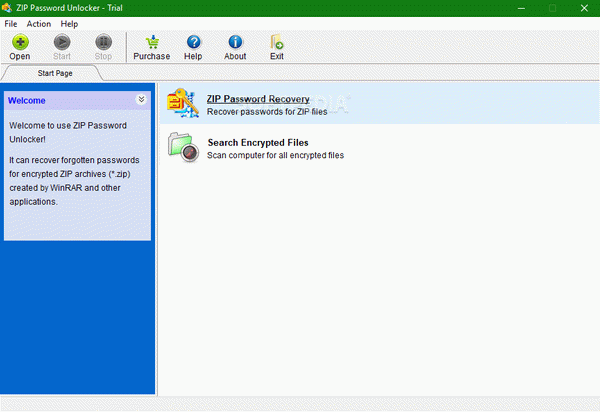Select the Start Page tab

[x=55, y=73]
